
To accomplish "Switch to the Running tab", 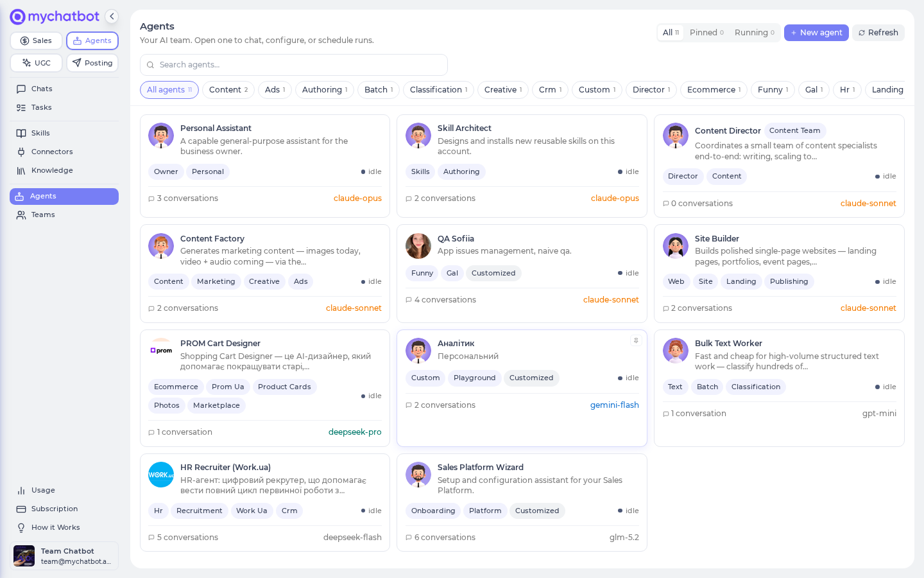I will click(x=754, y=33).
